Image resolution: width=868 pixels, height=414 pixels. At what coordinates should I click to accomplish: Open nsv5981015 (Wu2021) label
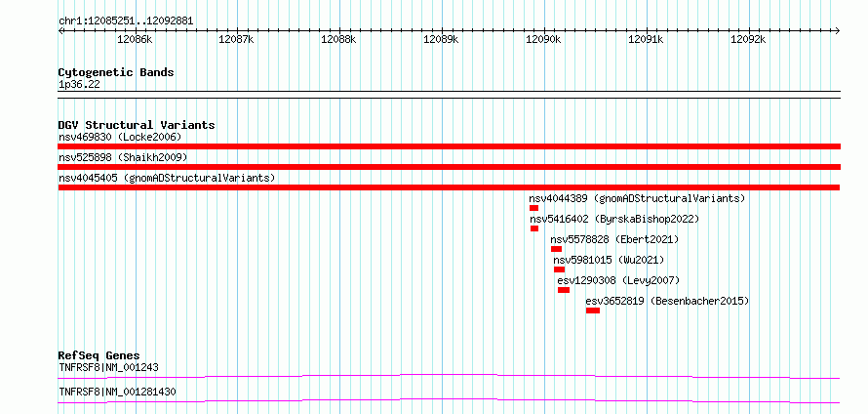click(609, 260)
